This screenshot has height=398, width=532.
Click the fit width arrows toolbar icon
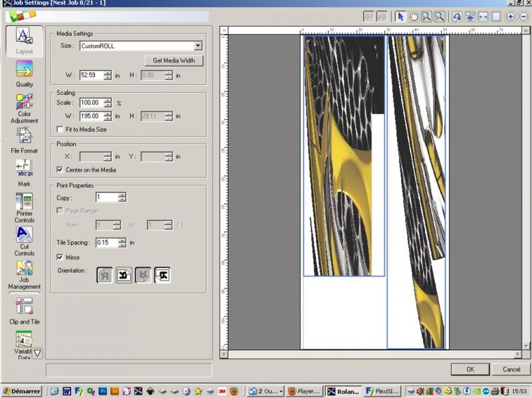click(x=483, y=16)
